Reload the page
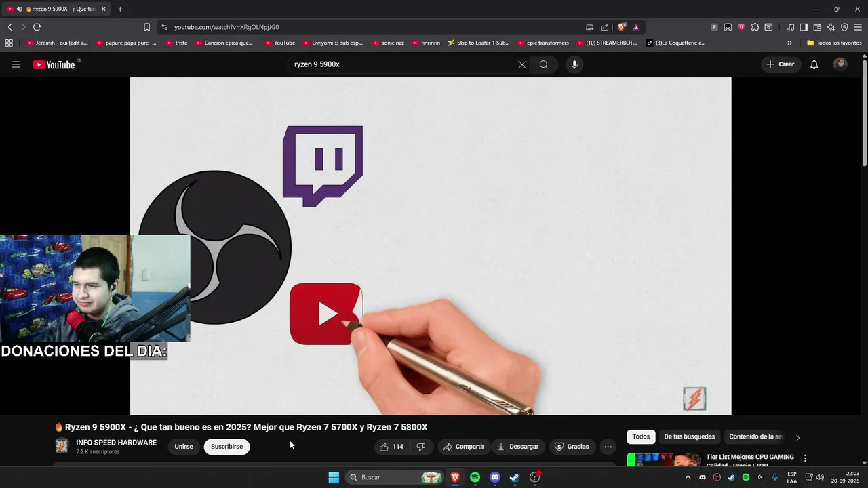The width and height of the screenshot is (868, 488). coord(37,27)
